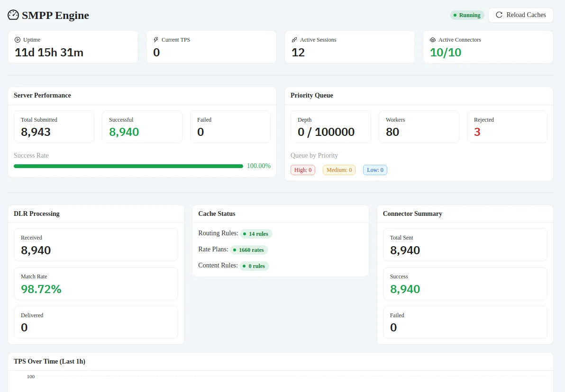Click the DLR Processing heading
Screen dimensions: 565x392
[x=36, y=214]
